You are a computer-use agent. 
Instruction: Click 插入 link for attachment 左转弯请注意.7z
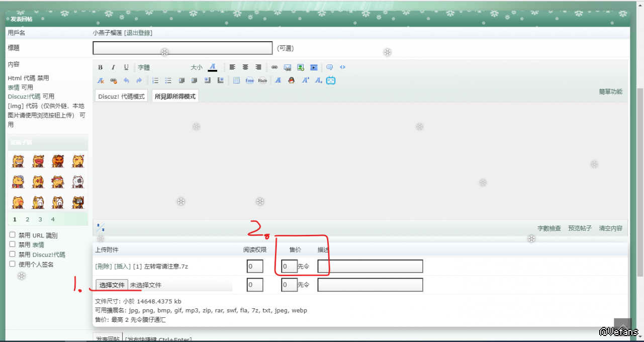pos(123,266)
